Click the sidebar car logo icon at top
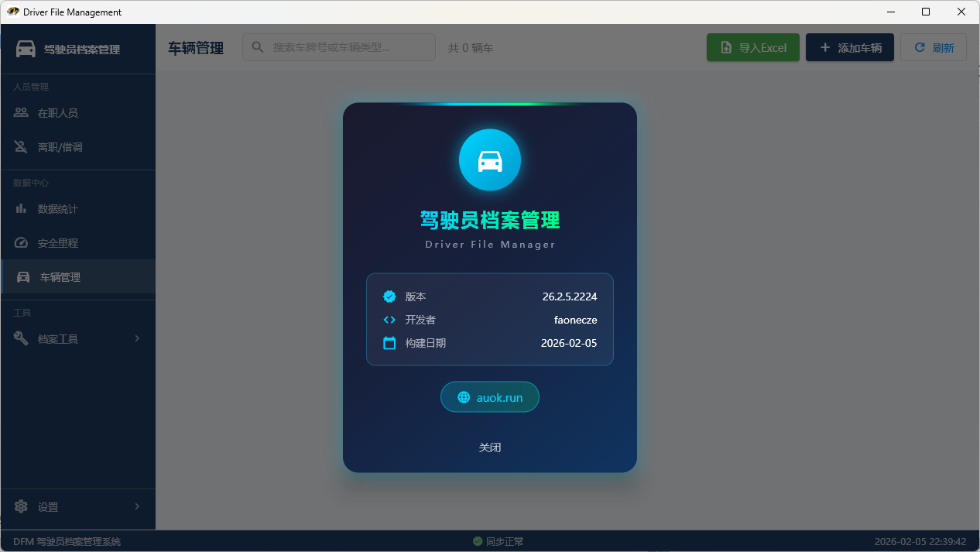Screen dimensions: 980x552 tap(26, 49)
